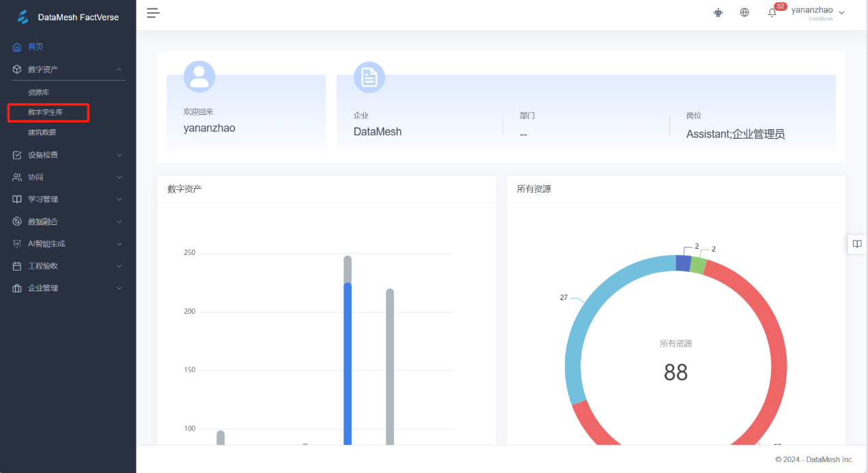Image resolution: width=868 pixels, height=473 pixels.
Task: Select the 企业管理 menu label
Action: [x=43, y=288]
